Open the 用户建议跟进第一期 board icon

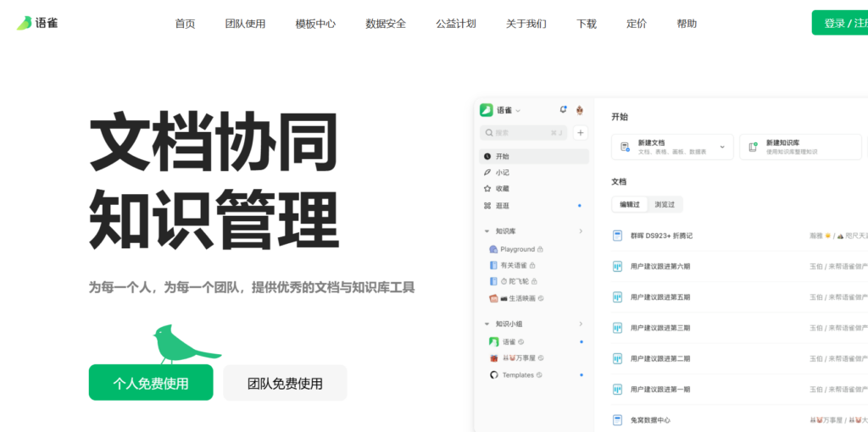[x=617, y=390]
